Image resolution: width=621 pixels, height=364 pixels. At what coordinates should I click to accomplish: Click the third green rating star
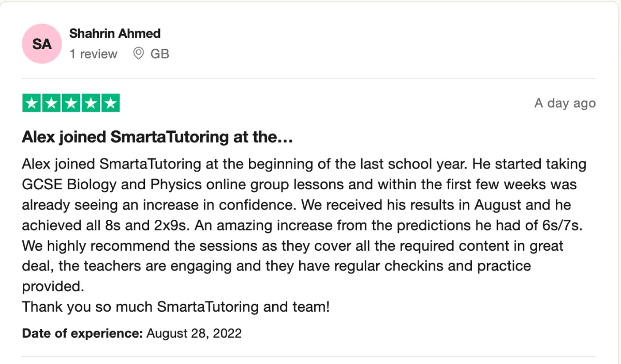[71, 103]
